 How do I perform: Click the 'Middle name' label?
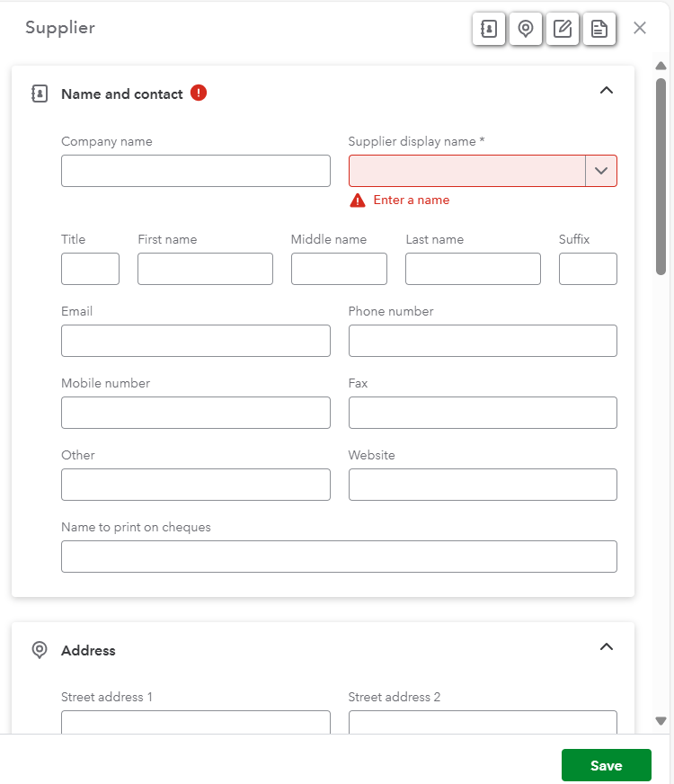(x=329, y=239)
